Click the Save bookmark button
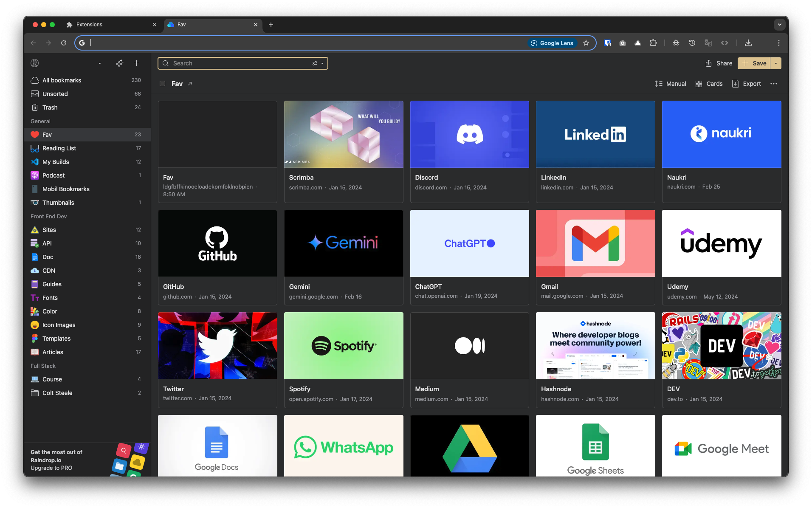 pyautogui.click(x=754, y=63)
